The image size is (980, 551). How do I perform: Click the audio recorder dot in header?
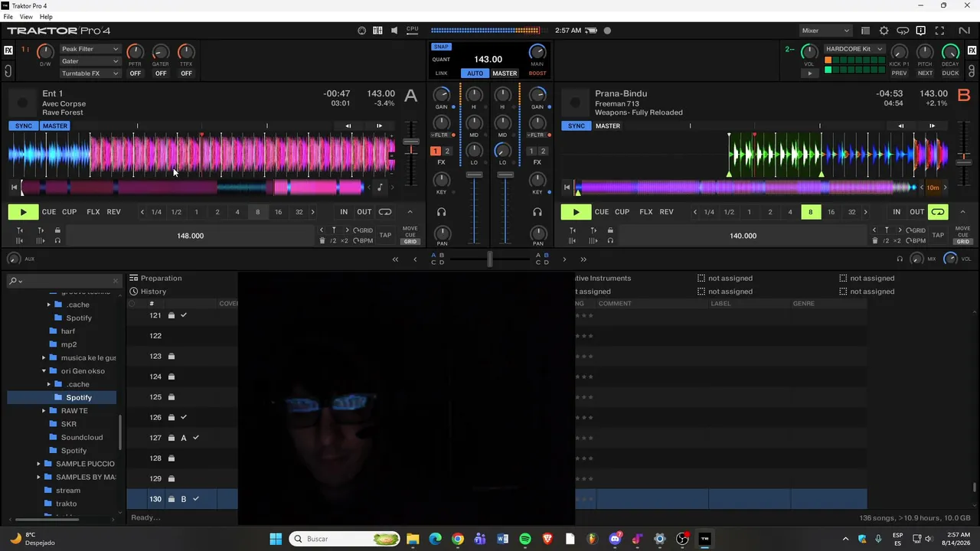tap(607, 31)
